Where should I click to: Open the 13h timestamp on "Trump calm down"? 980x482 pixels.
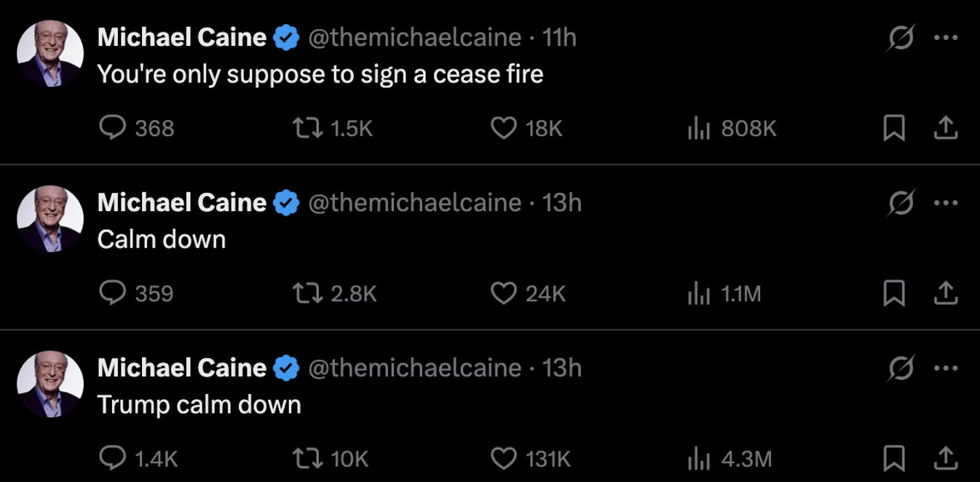562,368
